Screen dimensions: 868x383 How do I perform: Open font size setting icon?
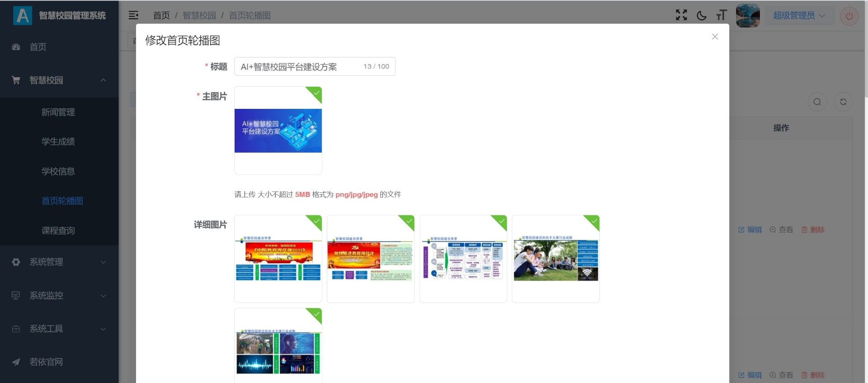(x=722, y=15)
